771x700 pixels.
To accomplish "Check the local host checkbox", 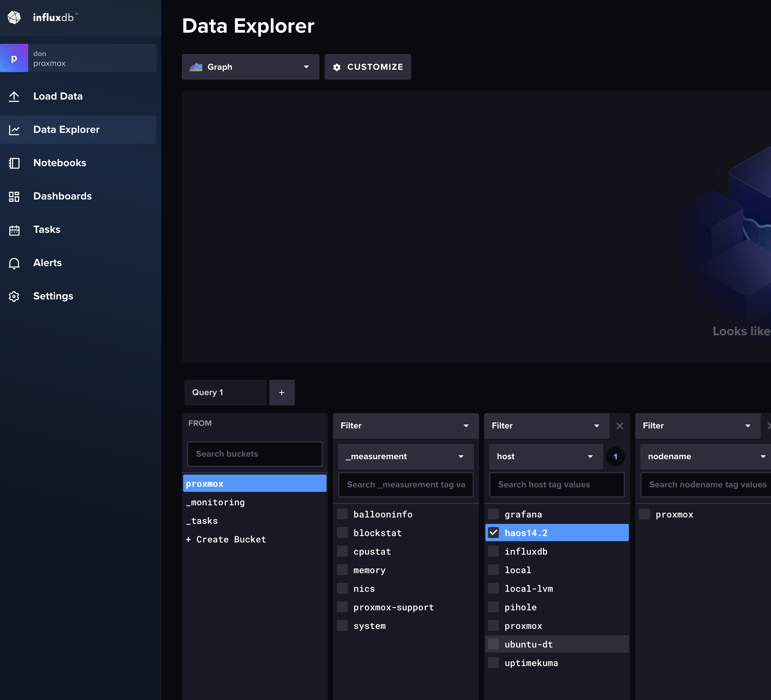I will (493, 570).
